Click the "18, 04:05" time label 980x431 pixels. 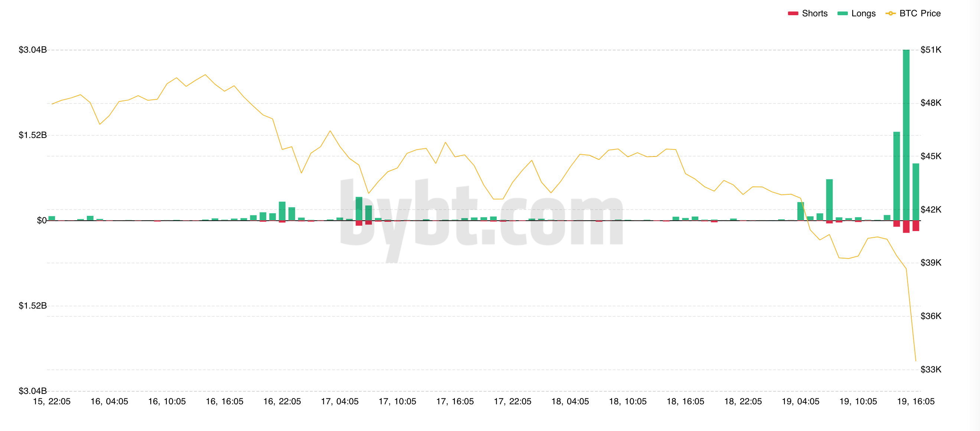(x=570, y=401)
